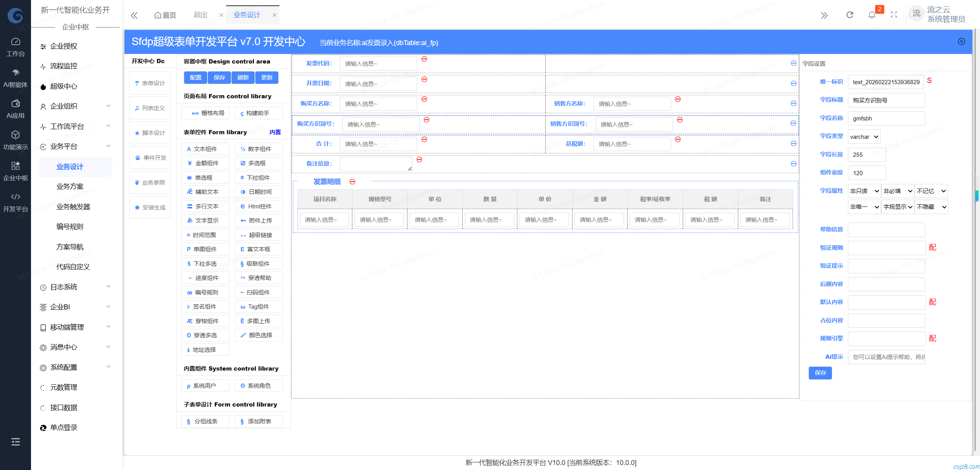Click the 字段长度 input showing 255
This screenshot has height=470, width=980.
tap(867, 154)
